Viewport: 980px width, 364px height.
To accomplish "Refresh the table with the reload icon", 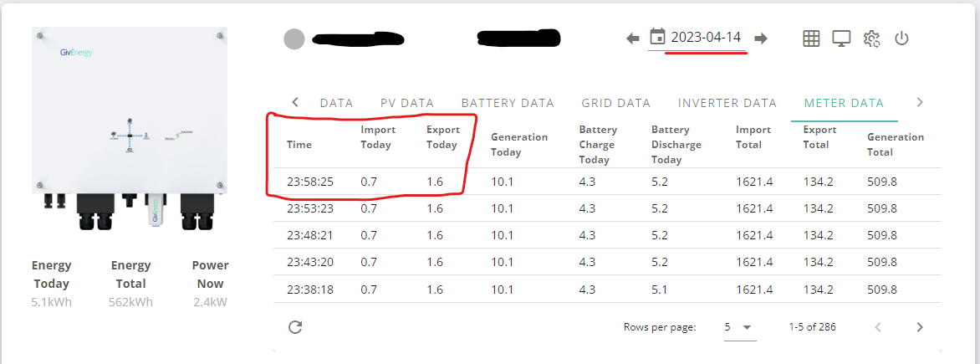I will click(x=295, y=327).
